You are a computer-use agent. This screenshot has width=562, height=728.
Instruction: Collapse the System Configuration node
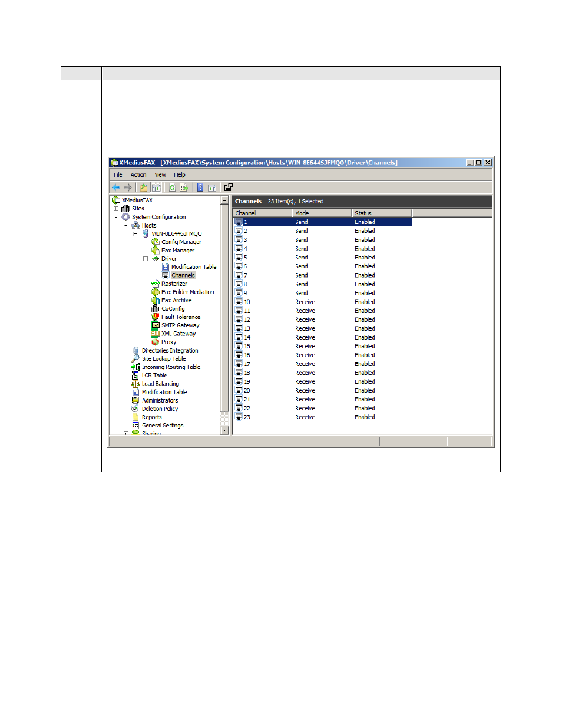(116, 217)
